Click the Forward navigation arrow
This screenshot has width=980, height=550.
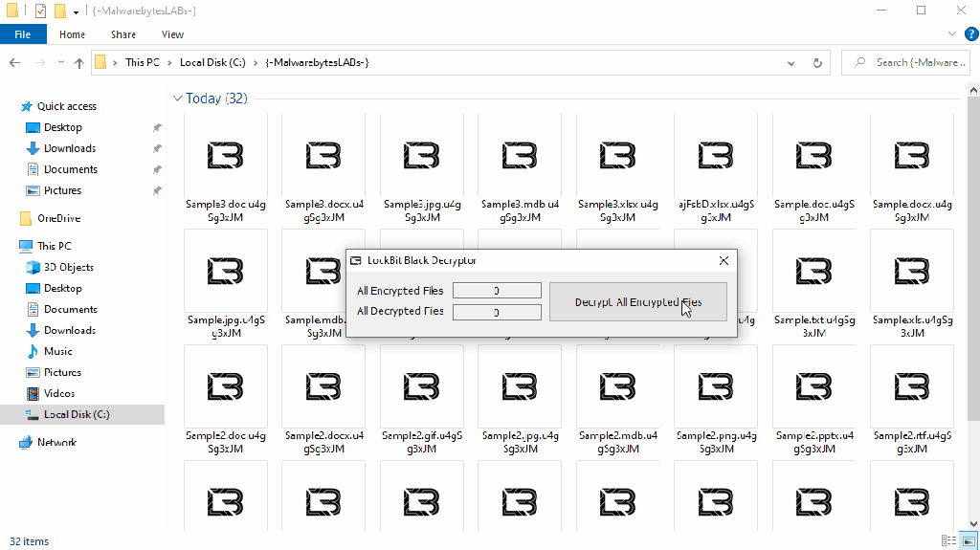pos(40,62)
